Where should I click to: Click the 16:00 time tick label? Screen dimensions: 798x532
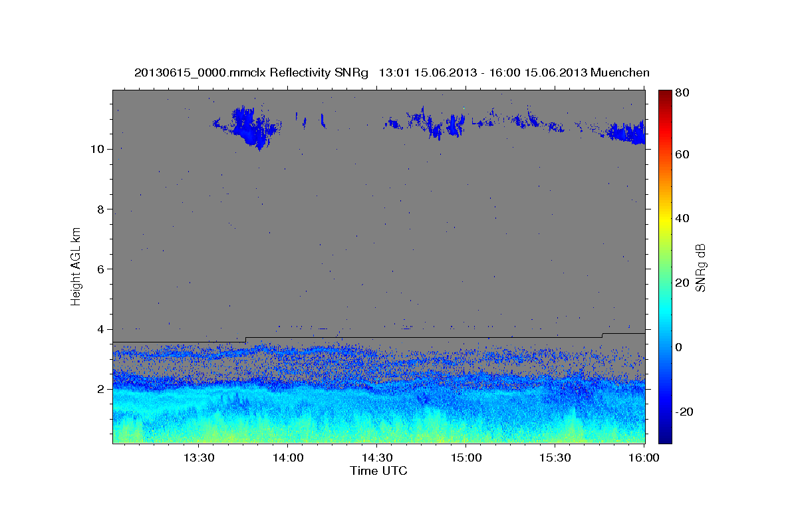pyautogui.click(x=643, y=458)
